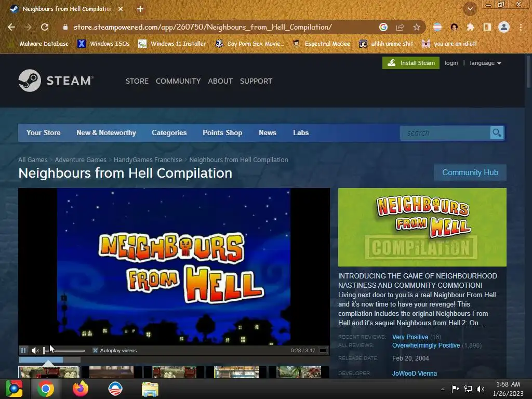Open the STORE menu
The width and height of the screenshot is (532, 399).
[137, 81]
